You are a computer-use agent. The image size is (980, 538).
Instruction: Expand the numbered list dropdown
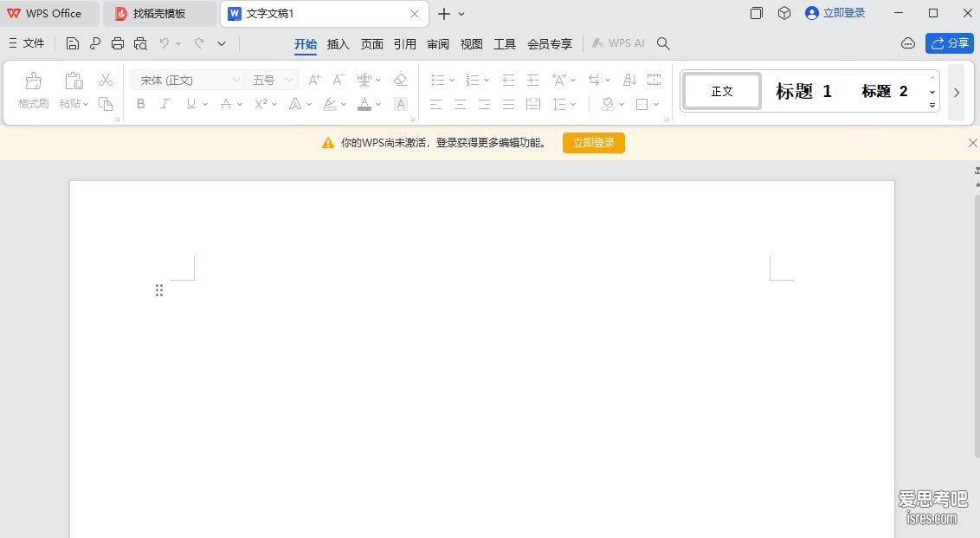487,80
